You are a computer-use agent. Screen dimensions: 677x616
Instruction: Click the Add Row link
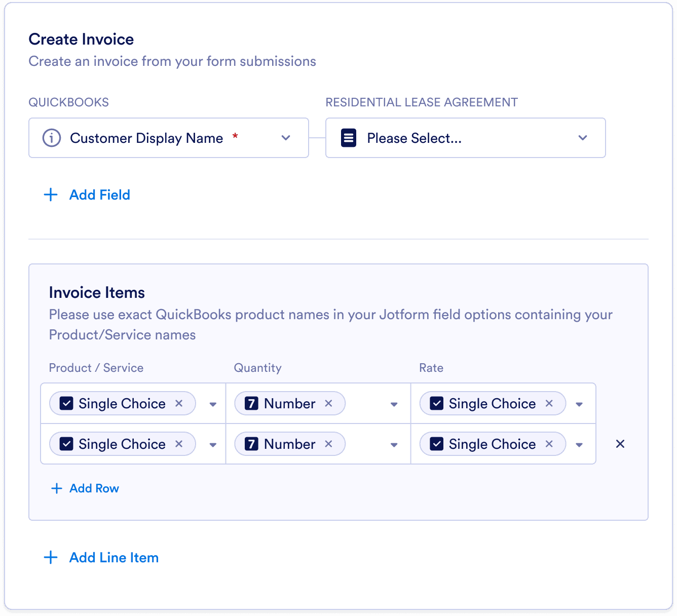coord(94,488)
